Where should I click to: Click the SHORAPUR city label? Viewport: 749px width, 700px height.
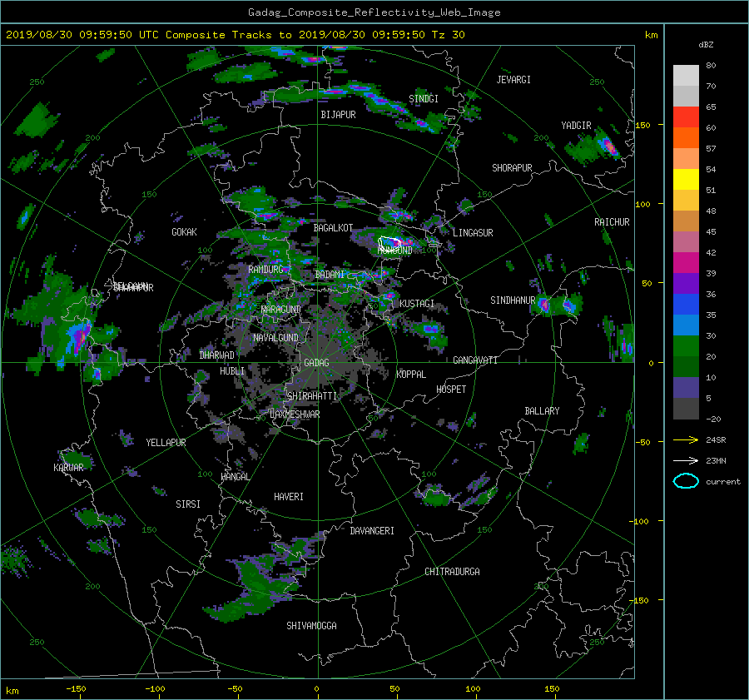[x=512, y=167]
